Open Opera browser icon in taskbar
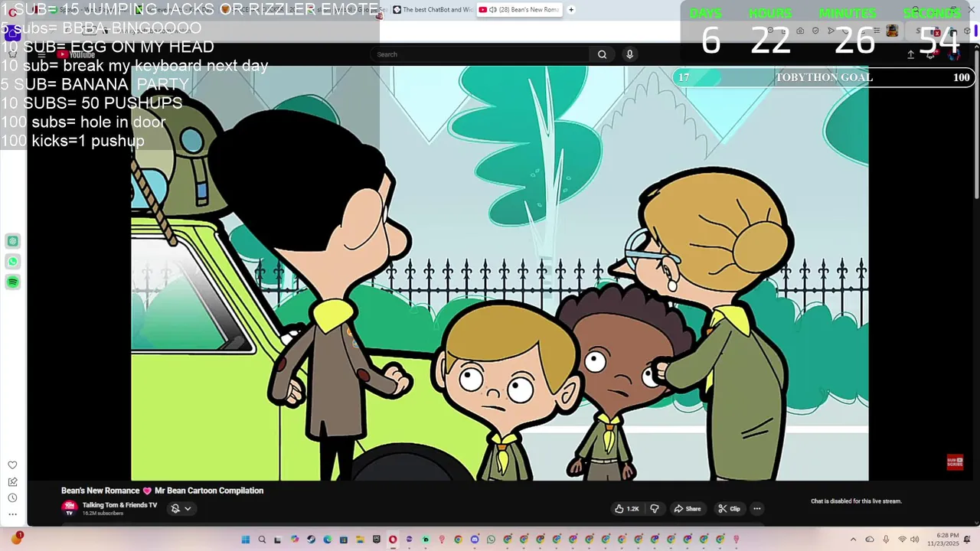Image resolution: width=980 pixels, height=551 pixels. (393, 540)
